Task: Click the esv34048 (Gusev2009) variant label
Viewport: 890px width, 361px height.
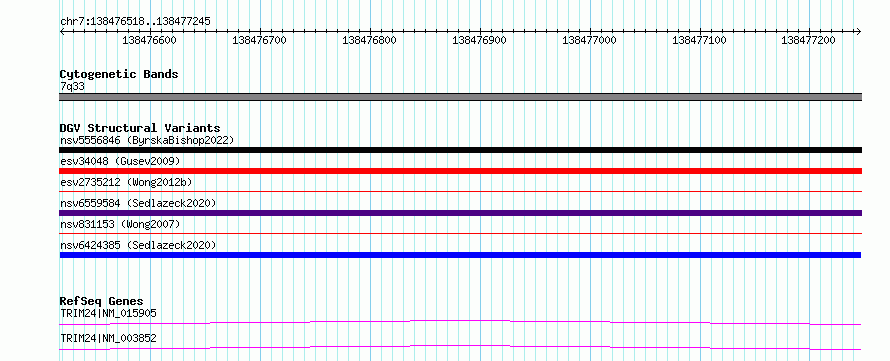Action: [120, 162]
